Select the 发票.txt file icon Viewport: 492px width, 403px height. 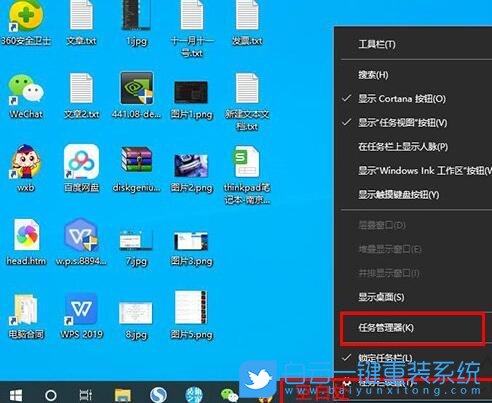(x=247, y=23)
